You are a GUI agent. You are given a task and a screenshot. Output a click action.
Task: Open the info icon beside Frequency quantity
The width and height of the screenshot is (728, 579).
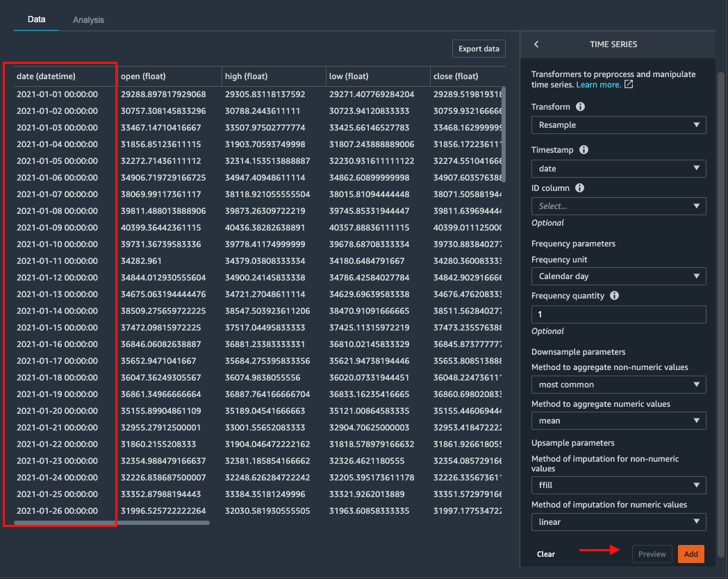click(x=614, y=296)
